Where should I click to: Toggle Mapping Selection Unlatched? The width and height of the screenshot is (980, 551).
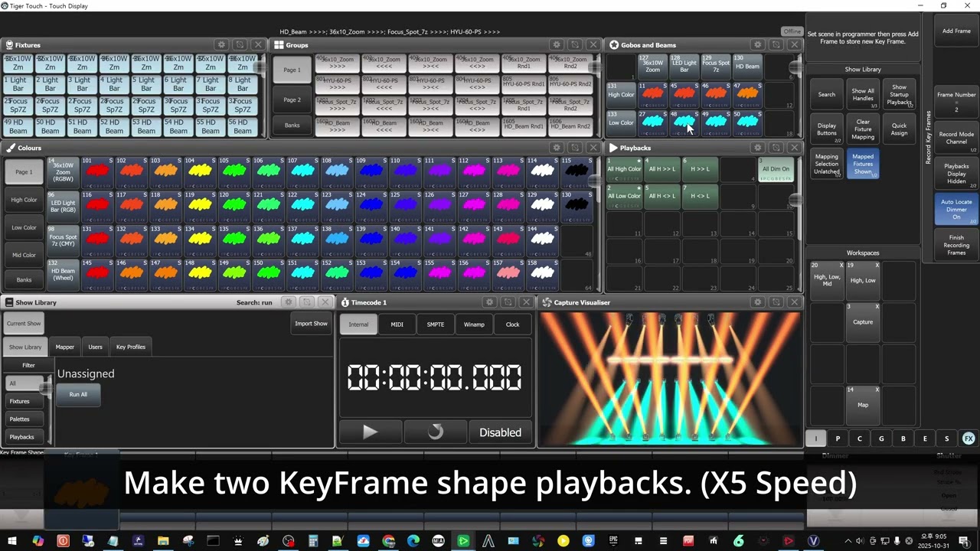coord(827,164)
